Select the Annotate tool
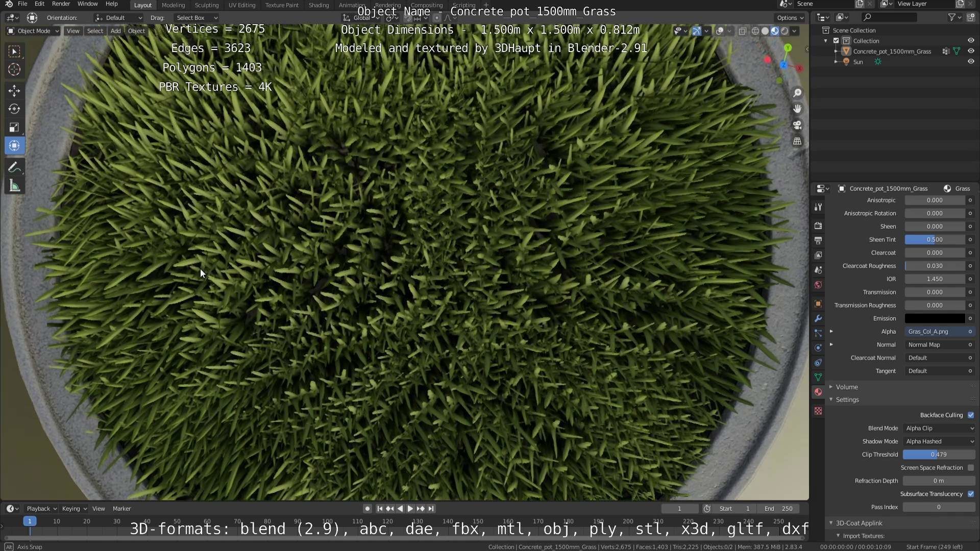This screenshot has width=980, height=551. (x=14, y=167)
